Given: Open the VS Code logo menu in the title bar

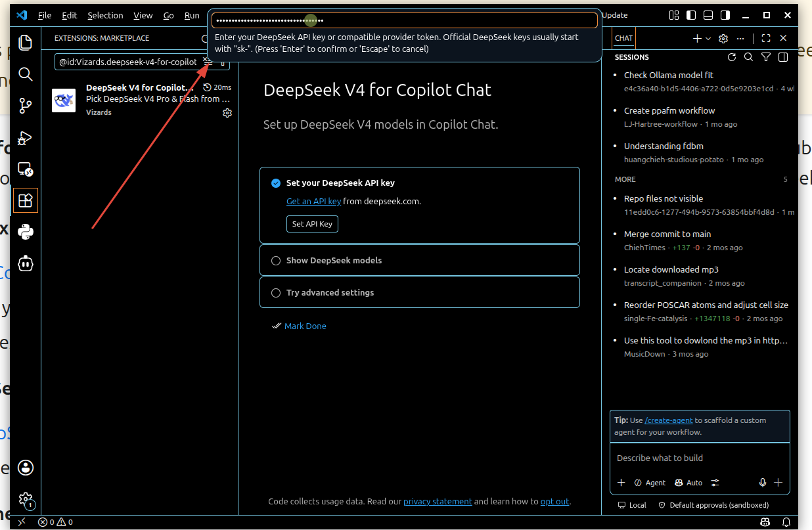Looking at the screenshot, I should 21,15.
